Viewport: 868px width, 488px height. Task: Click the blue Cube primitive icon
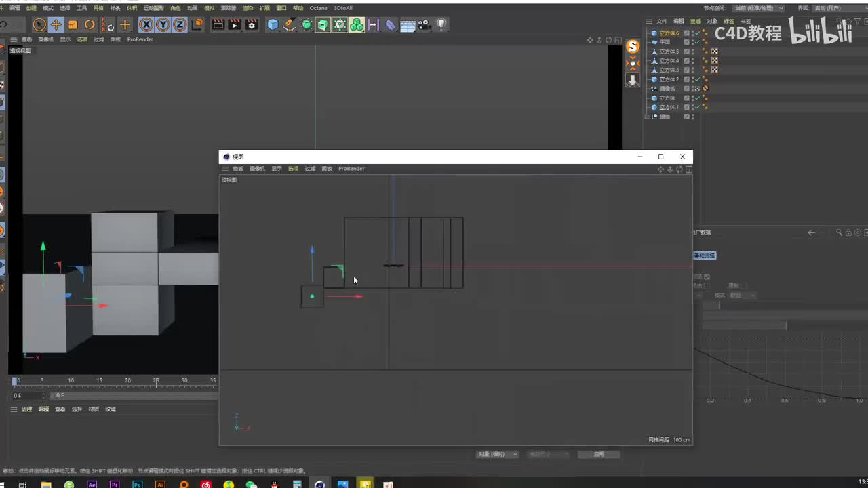tap(273, 25)
